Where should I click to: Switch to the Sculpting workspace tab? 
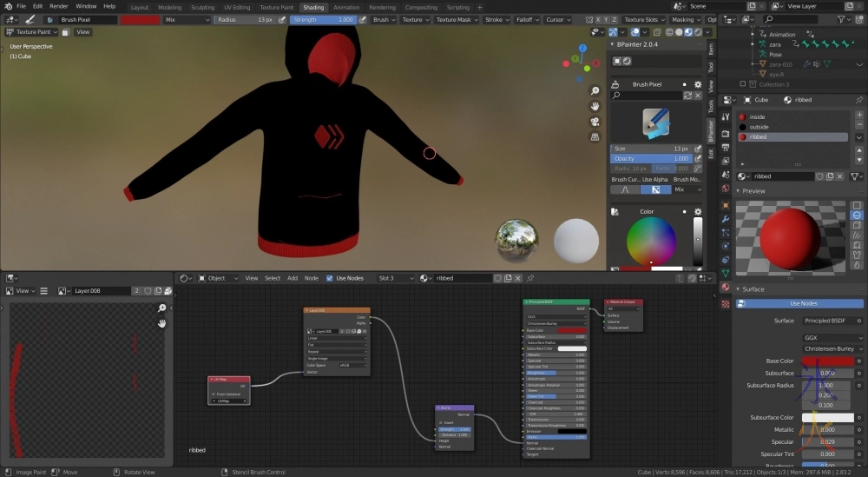pos(202,7)
